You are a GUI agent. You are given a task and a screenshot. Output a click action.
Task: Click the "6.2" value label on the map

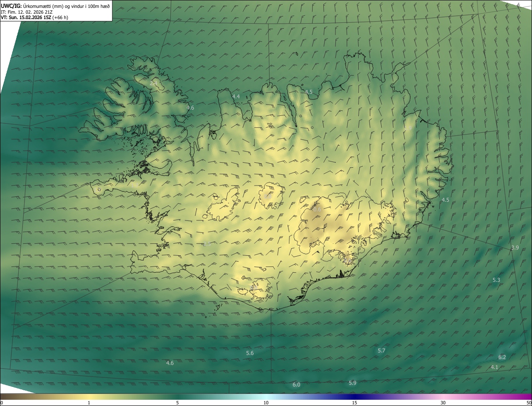(x=502, y=357)
